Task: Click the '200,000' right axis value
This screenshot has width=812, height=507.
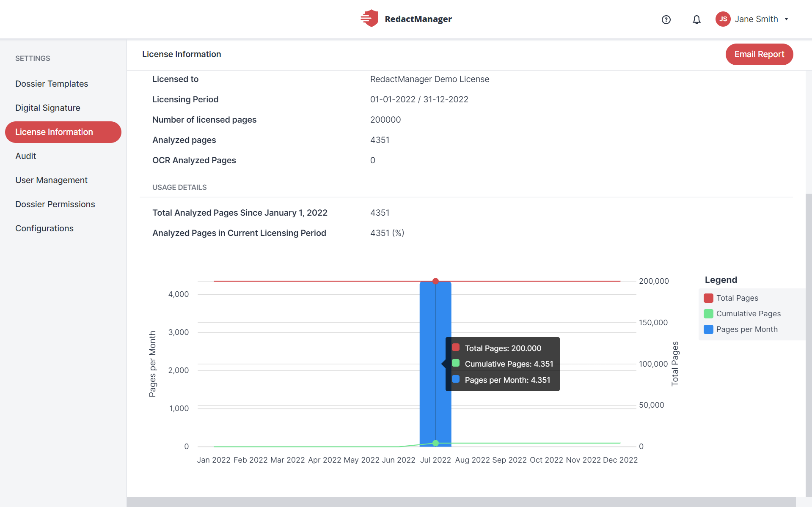Action: pos(654,281)
